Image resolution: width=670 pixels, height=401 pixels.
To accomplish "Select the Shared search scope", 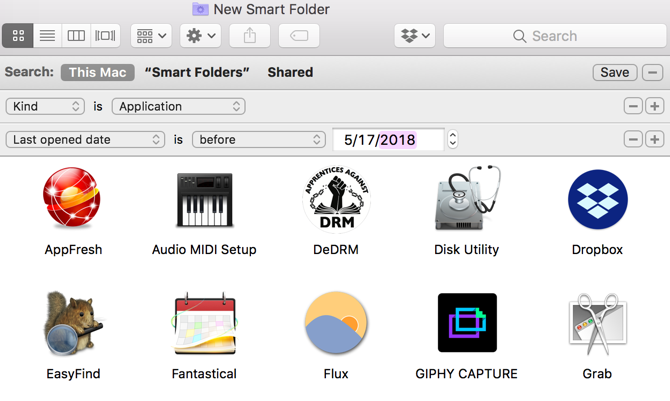I will point(291,72).
